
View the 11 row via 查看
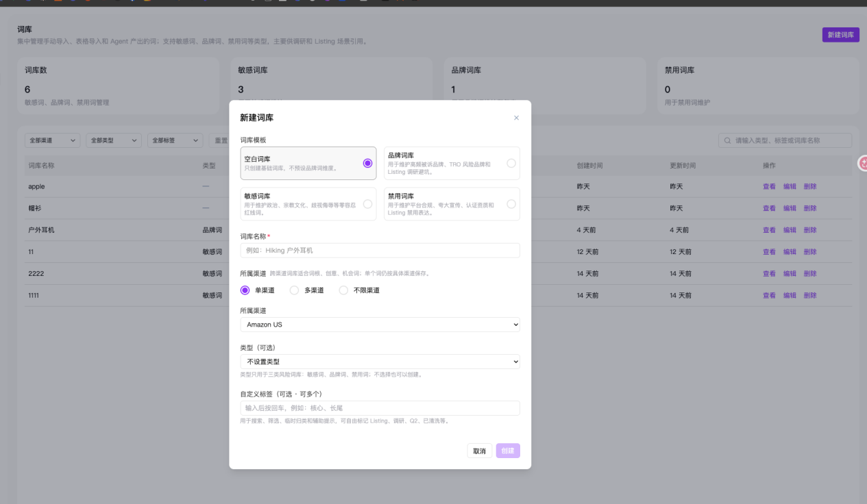pyautogui.click(x=769, y=252)
